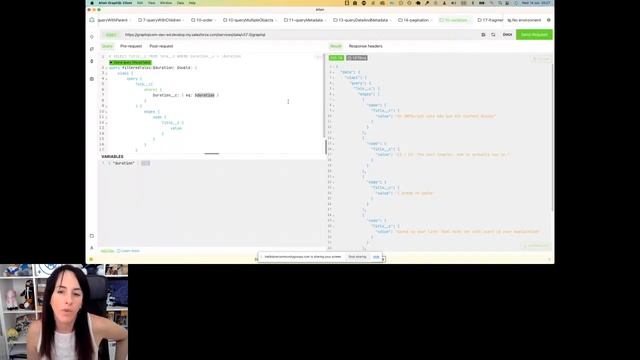The width and height of the screenshot is (640, 360).
Task: Click the button at result pane top right
Action: tap(541, 59)
